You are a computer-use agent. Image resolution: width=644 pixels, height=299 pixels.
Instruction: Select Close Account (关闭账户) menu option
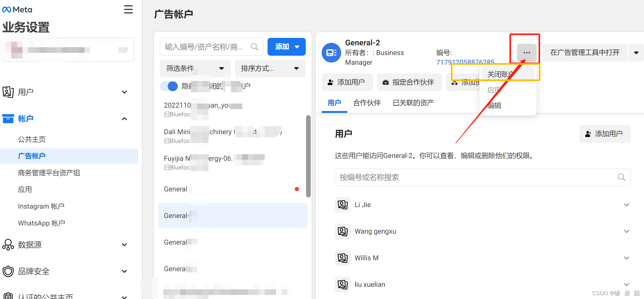pyautogui.click(x=508, y=74)
